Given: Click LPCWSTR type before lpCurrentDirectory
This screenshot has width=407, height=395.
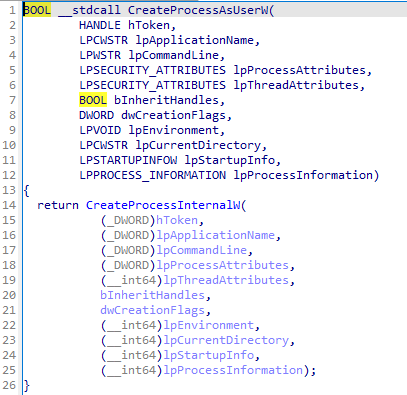Looking at the screenshot, I should (103, 145).
